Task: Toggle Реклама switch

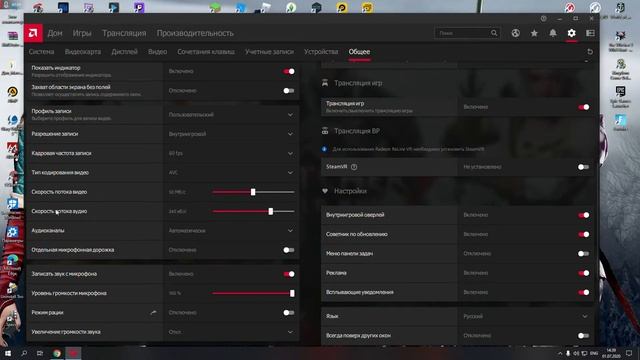Action: click(584, 273)
